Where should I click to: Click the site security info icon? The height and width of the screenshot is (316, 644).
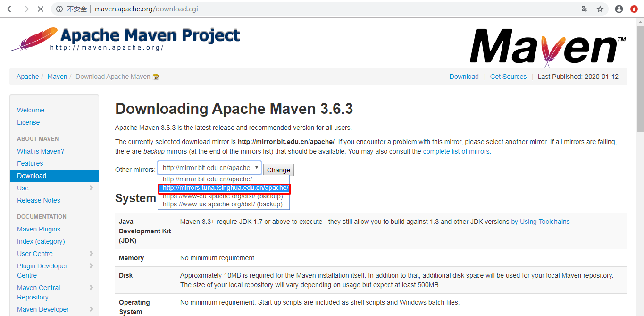[59, 9]
